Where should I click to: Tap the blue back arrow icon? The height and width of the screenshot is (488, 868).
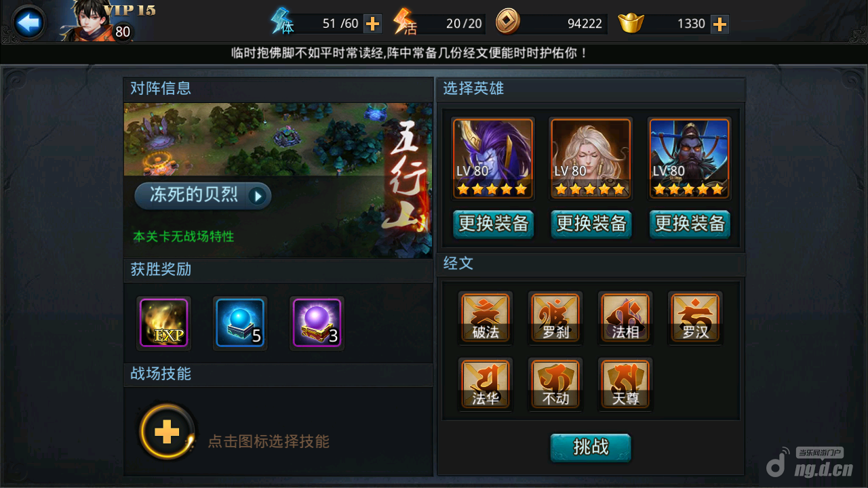[28, 23]
